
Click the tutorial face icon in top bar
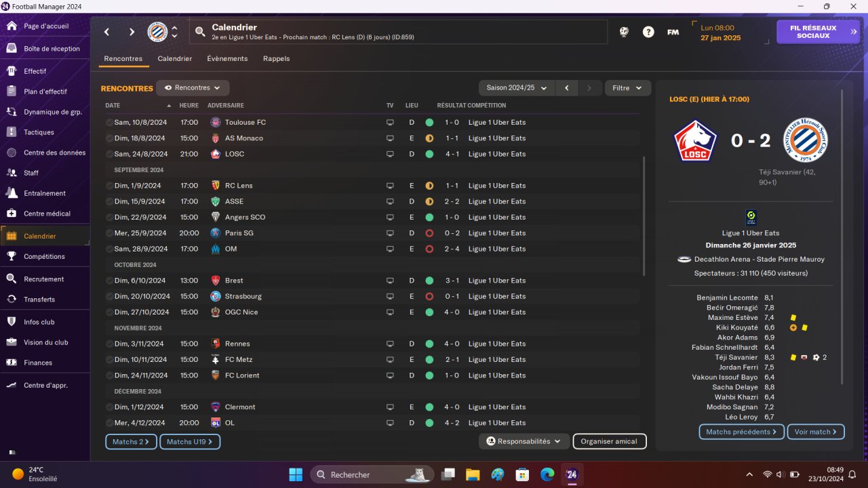624,32
